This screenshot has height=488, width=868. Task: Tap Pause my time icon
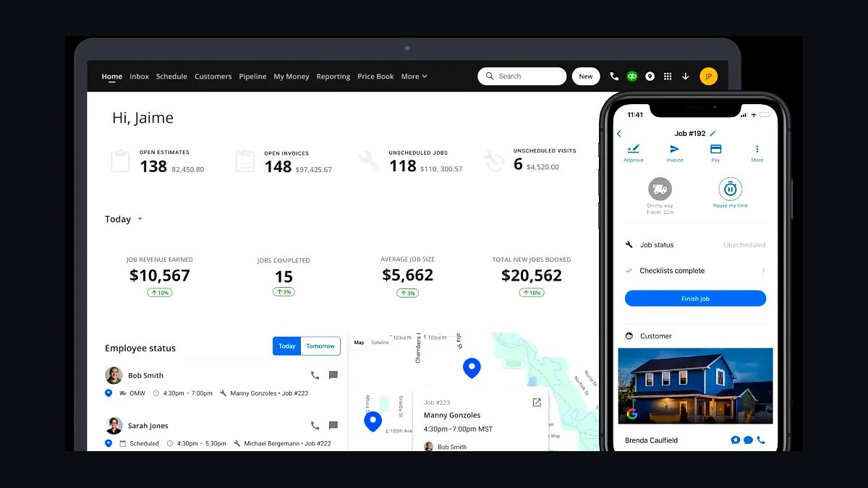click(731, 189)
